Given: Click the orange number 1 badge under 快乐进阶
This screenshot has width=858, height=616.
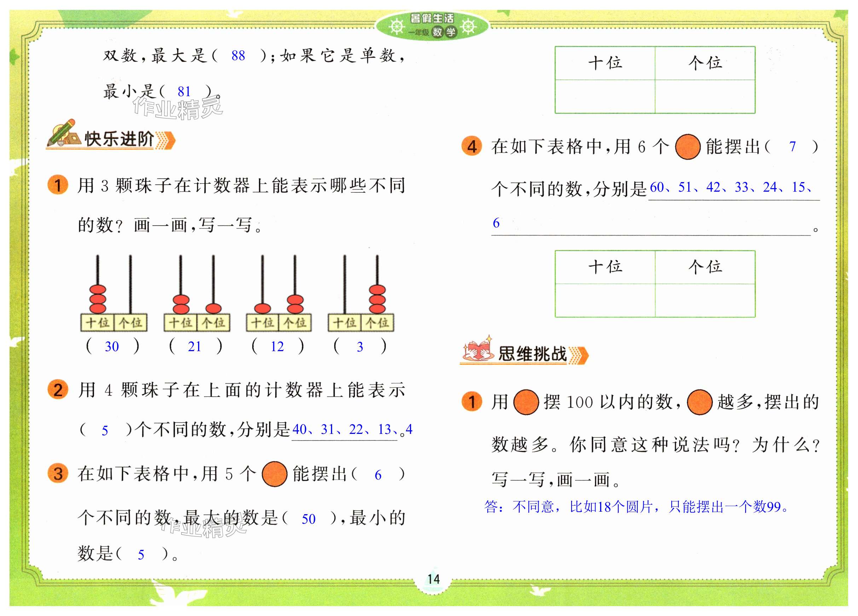Looking at the screenshot, I should (58, 185).
